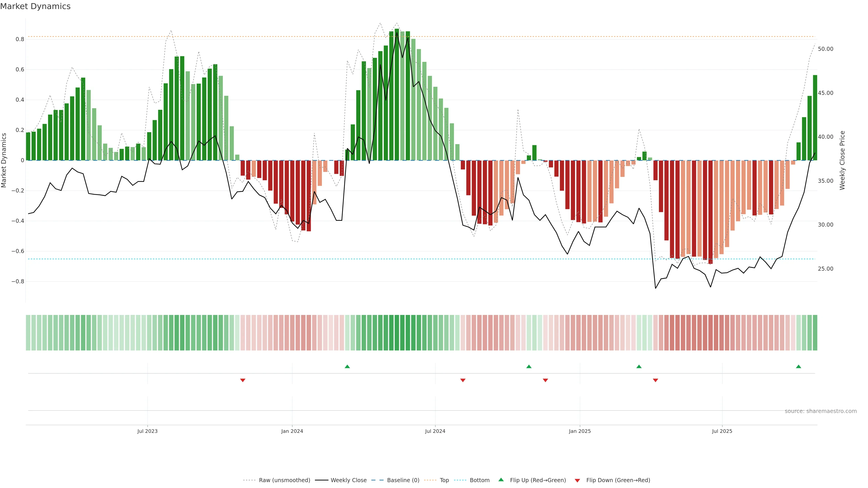The image size is (868, 488).
Task: Click the Flip Up legend triangle icon
Action: tap(501, 480)
